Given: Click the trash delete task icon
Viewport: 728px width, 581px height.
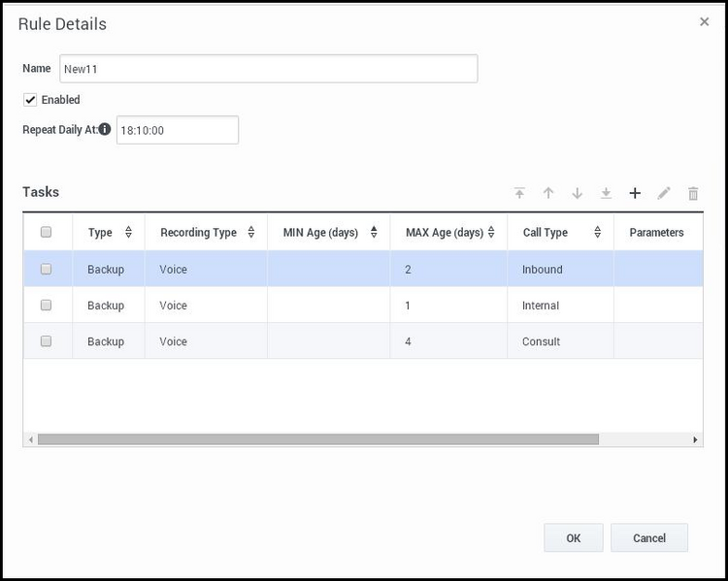Looking at the screenshot, I should (693, 193).
